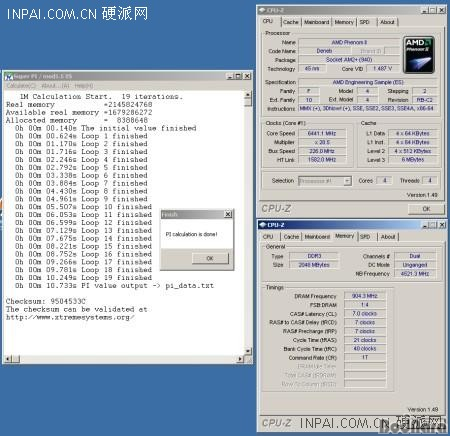
Task: Open the Mainboard tab in the CPU-Z memory window
Action: click(x=317, y=237)
